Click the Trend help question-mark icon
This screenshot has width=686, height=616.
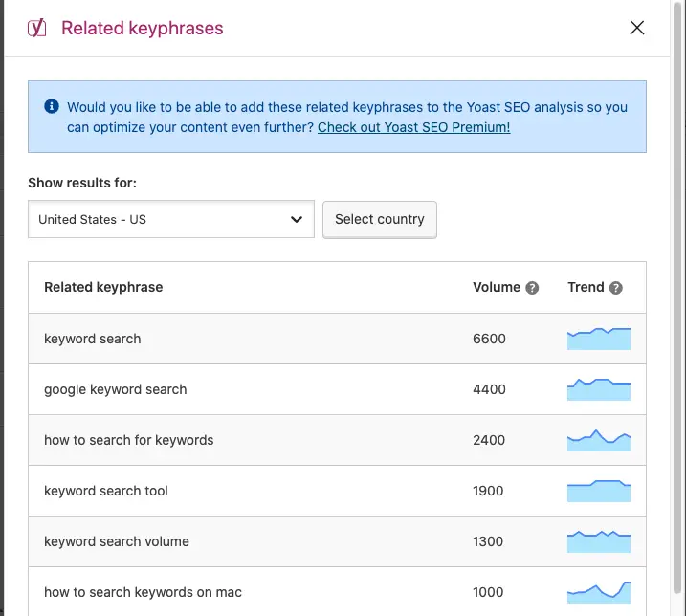[615, 288]
